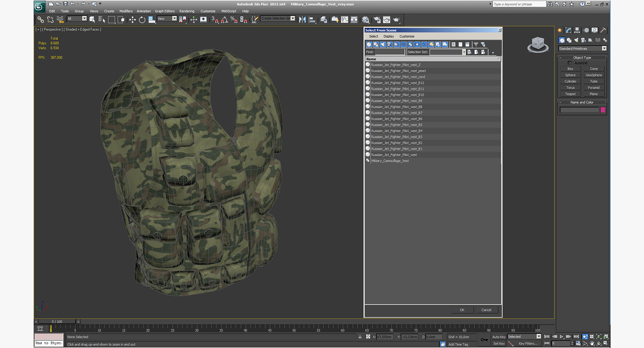Toggle Display Shapes filter in Select From Scene
644x348 pixels.
point(376,44)
